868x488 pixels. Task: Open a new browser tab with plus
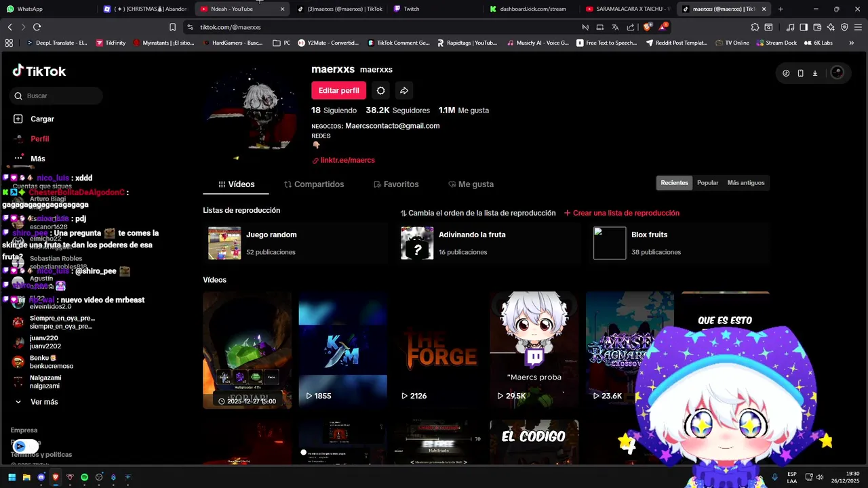click(781, 9)
